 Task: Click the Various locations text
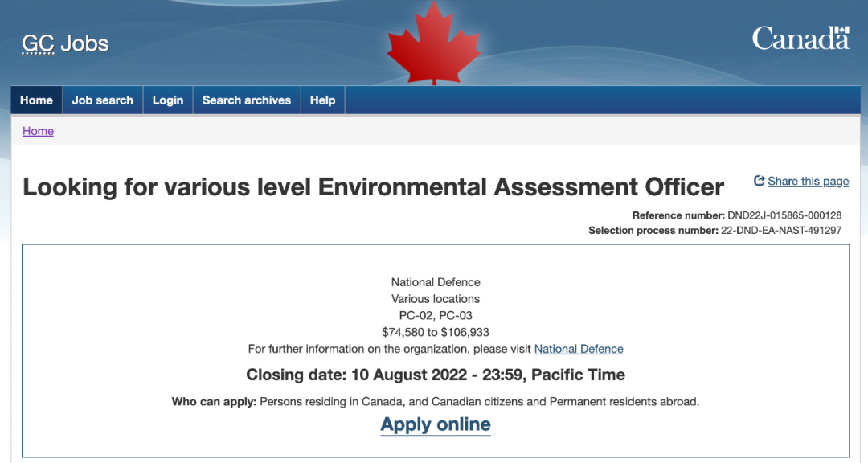click(436, 299)
